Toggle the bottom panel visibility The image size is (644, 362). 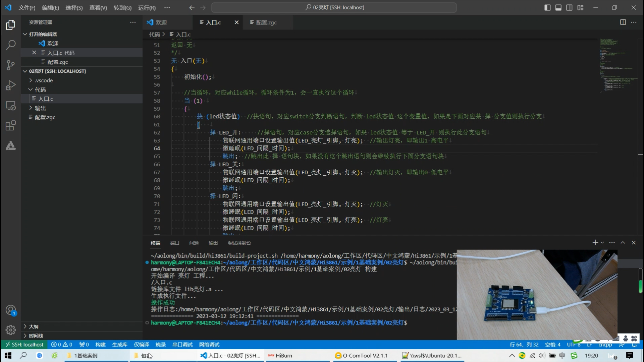[x=558, y=7]
